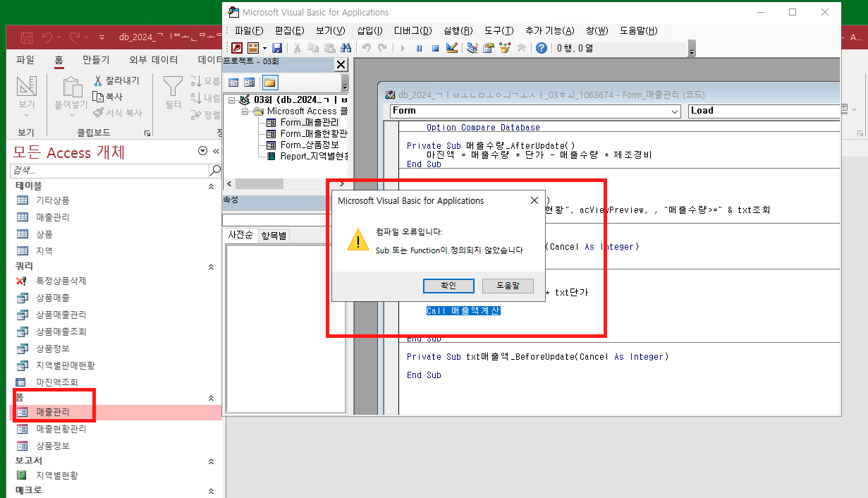Image resolution: width=868 pixels, height=498 pixels.
Task: Click the Break (pause) toolbar icon
Action: (x=419, y=48)
